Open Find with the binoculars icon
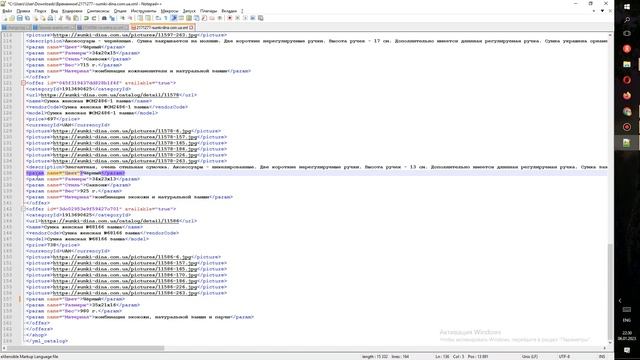The image size is (640, 360). pos(104,18)
